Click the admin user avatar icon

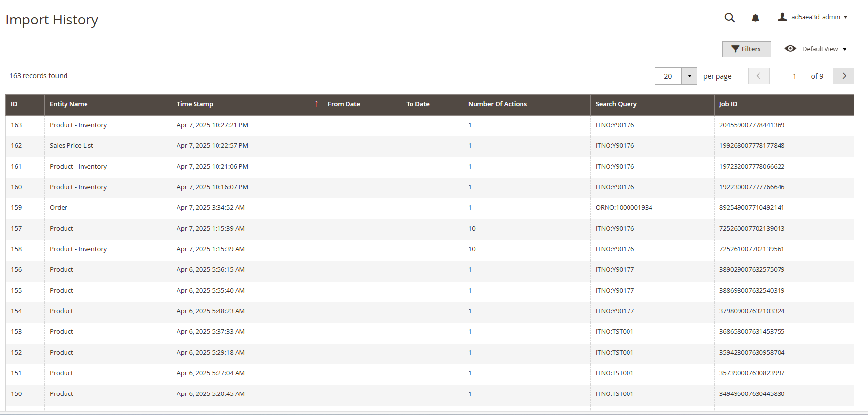pos(782,17)
